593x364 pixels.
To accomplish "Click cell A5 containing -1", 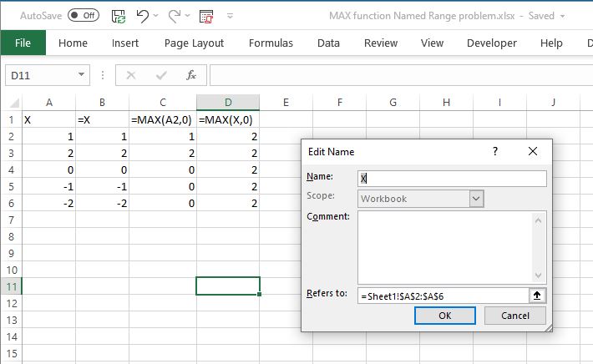I will (x=48, y=187).
